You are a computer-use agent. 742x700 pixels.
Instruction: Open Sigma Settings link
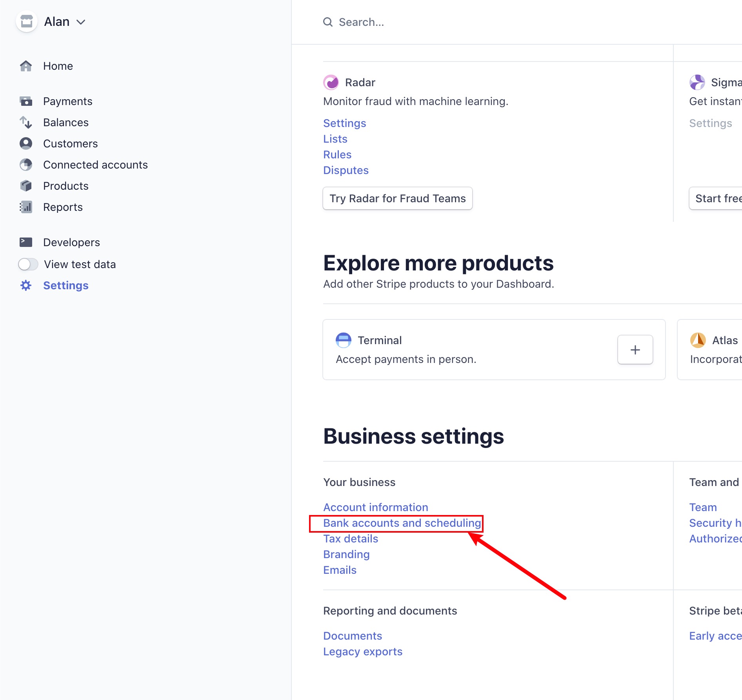[711, 123]
